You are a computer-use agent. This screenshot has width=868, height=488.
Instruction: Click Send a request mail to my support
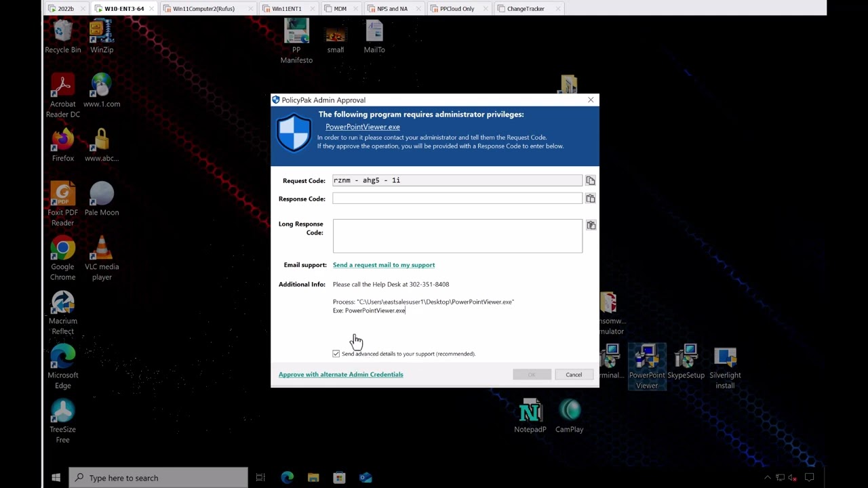[384, 265]
